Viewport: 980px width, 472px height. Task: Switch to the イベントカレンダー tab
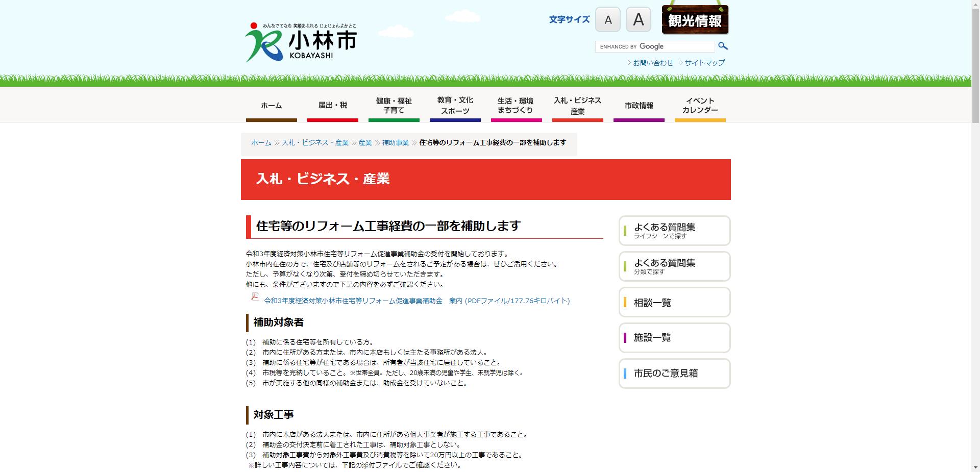(700, 106)
